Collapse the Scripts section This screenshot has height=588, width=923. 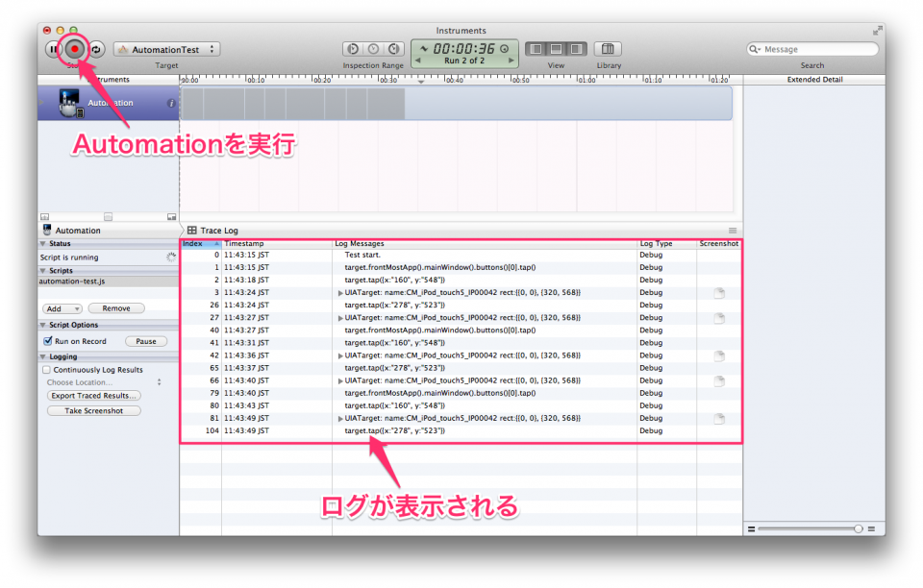click(x=43, y=271)
